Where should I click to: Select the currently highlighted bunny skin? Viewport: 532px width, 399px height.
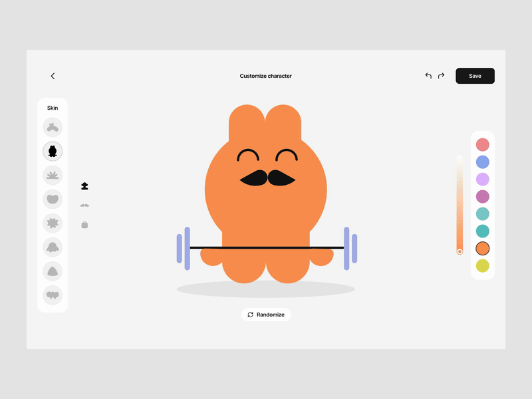coord(53,152)
